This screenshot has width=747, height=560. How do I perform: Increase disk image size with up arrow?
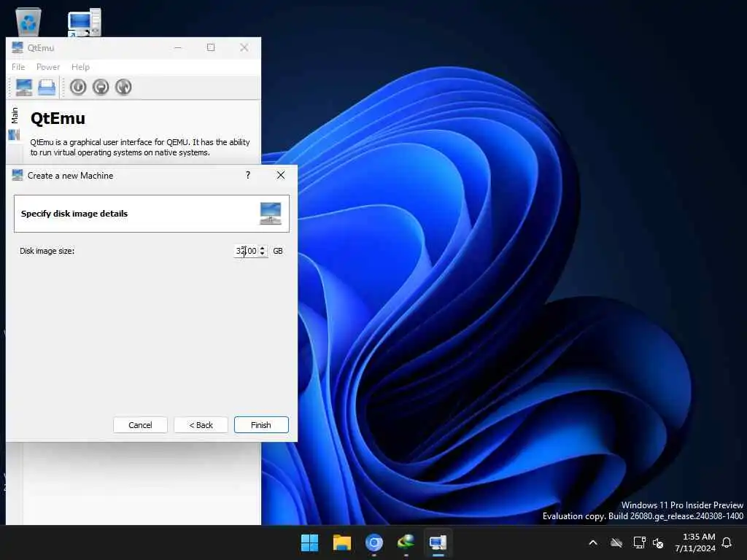pyautogui.click(x=263, y=248)
